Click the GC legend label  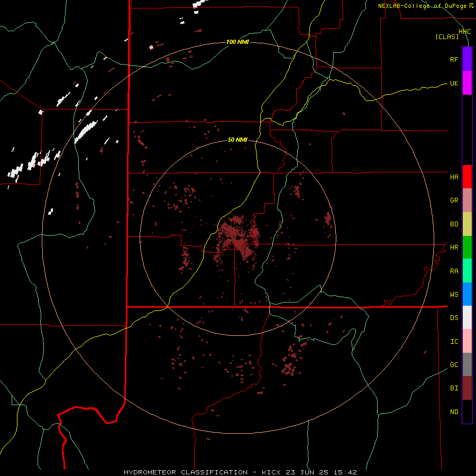pos(454,364)
